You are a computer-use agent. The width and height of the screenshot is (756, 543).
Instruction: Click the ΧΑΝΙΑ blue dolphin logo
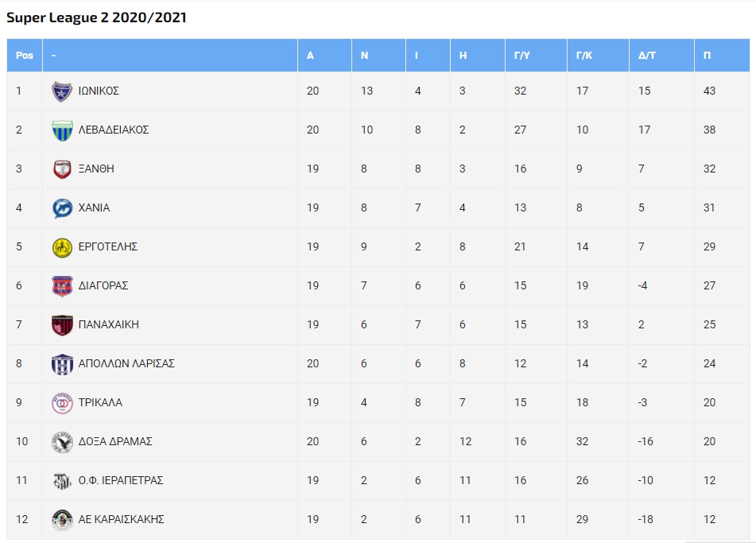[62, 208]
